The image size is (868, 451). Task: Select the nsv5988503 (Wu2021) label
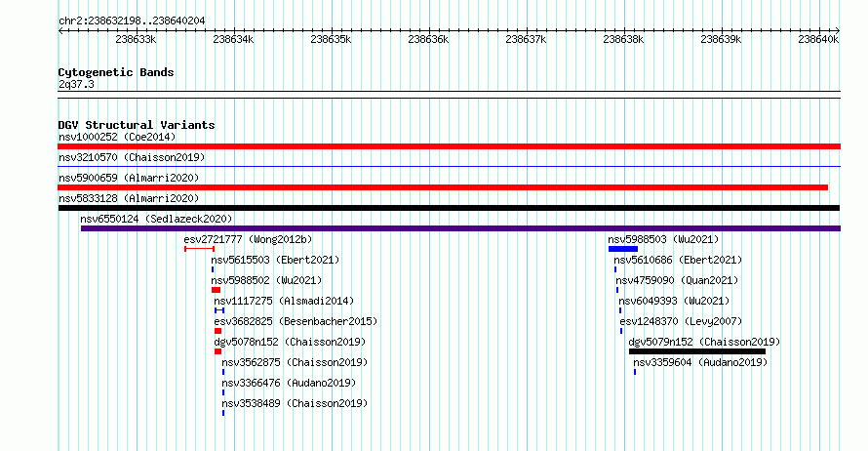click(663, 239)
